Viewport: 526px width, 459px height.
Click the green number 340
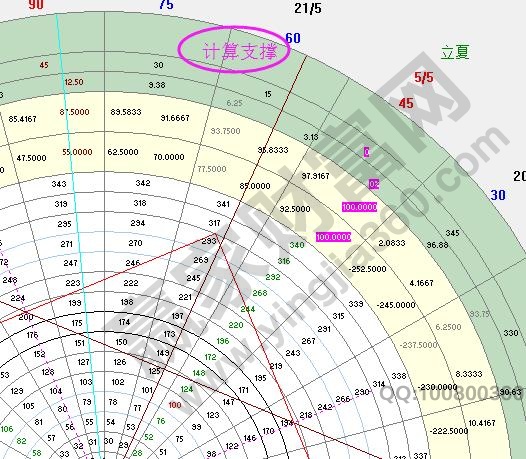pyautogui.click(x=297, y=245)
